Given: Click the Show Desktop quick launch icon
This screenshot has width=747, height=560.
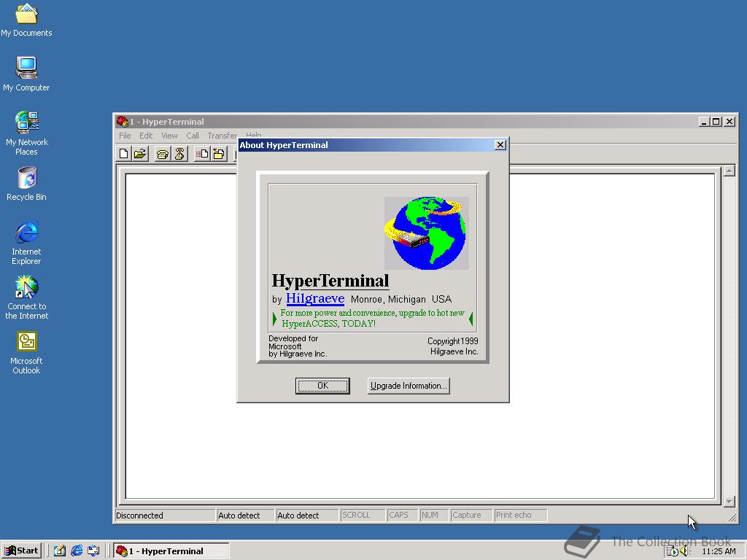Looking at the screenshot, I should (60, 551).
